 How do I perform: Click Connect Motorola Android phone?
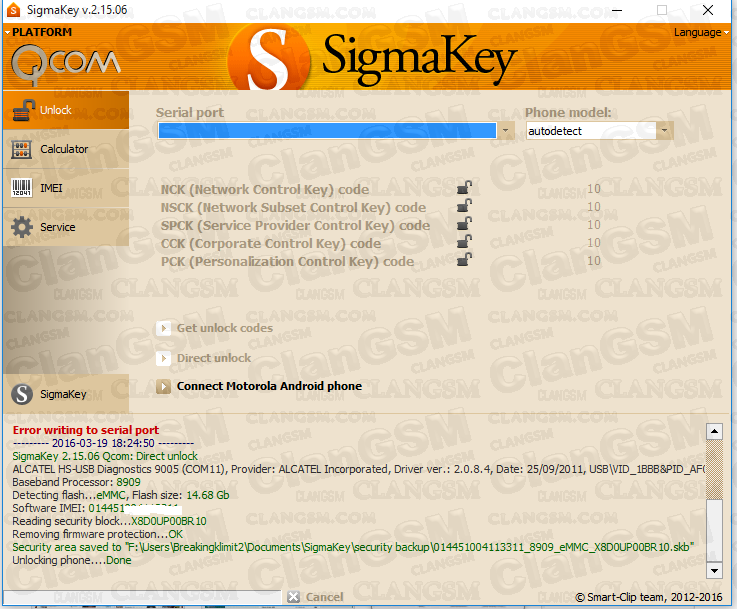(x=269, y=386)
